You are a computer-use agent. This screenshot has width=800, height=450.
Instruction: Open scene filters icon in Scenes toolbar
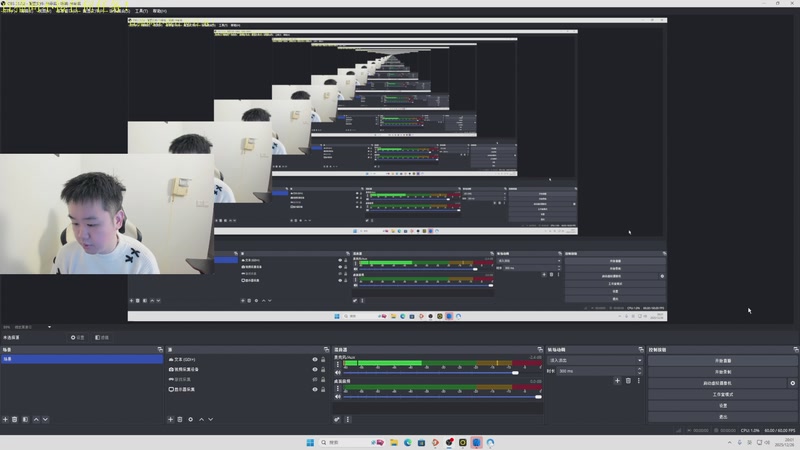(25, 419)
